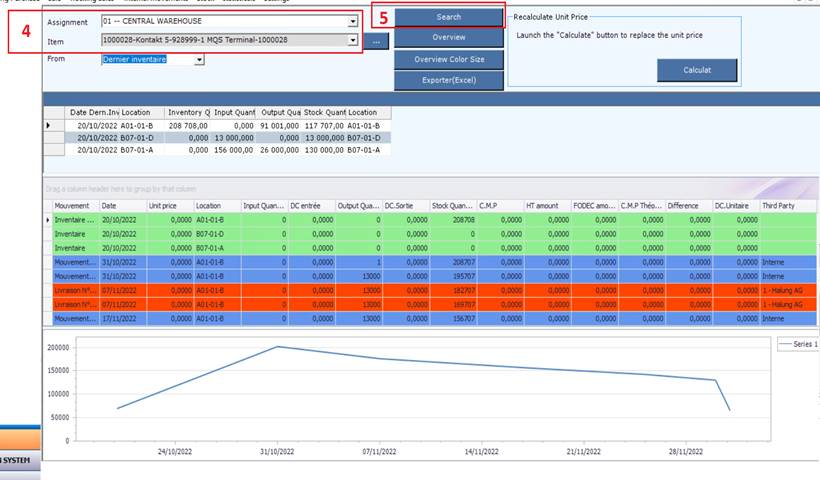
Task: Launch the Calculat button
Action: pos(697,70)
